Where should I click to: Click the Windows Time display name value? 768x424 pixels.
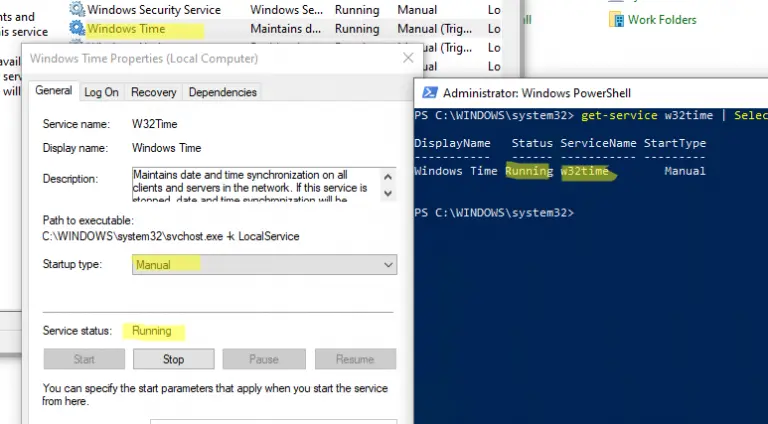coord(166,148)
